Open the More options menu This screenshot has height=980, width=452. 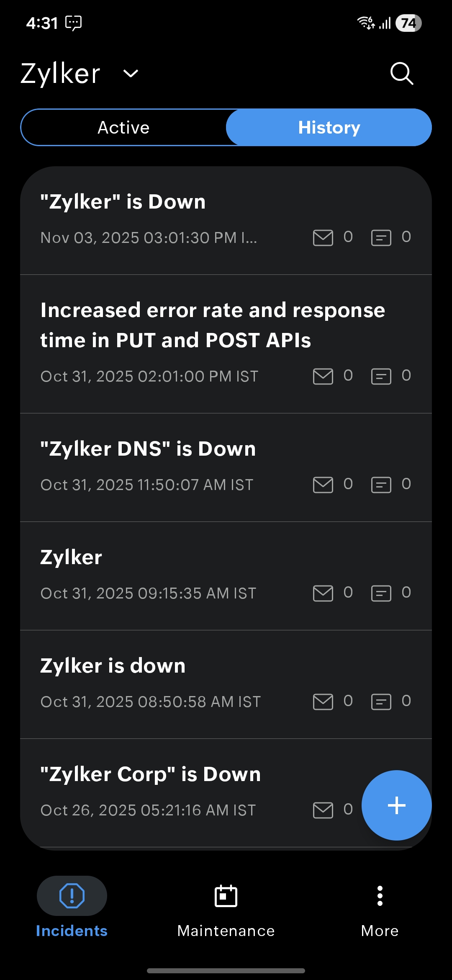(x=380, y=896)
